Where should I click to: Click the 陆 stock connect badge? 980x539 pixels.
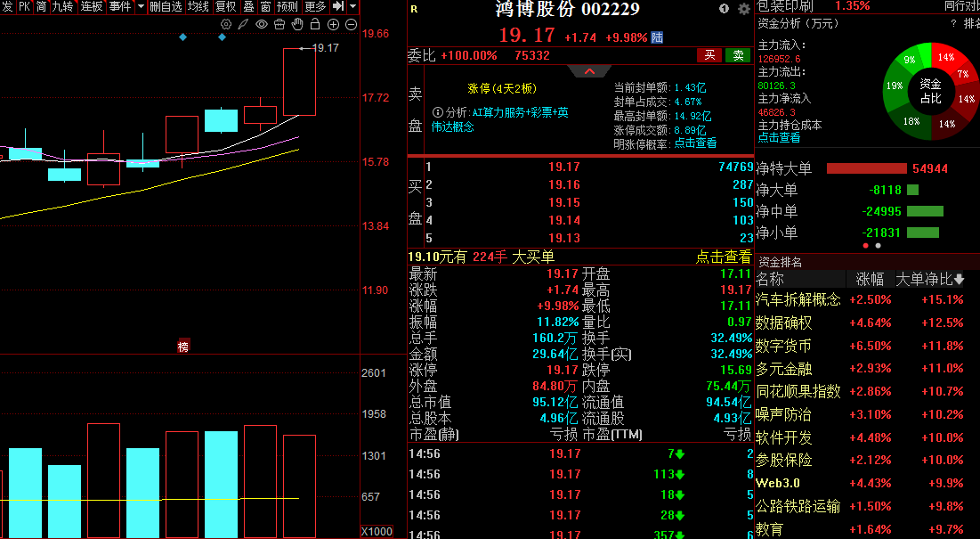tap(657, 37)
